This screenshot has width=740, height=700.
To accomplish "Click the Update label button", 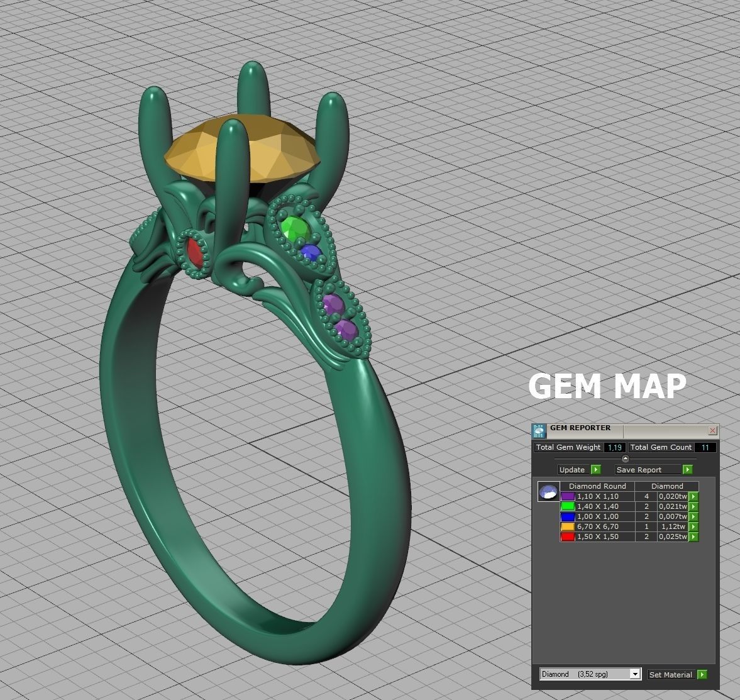I will pyautogui.click(x=572, y=470).
